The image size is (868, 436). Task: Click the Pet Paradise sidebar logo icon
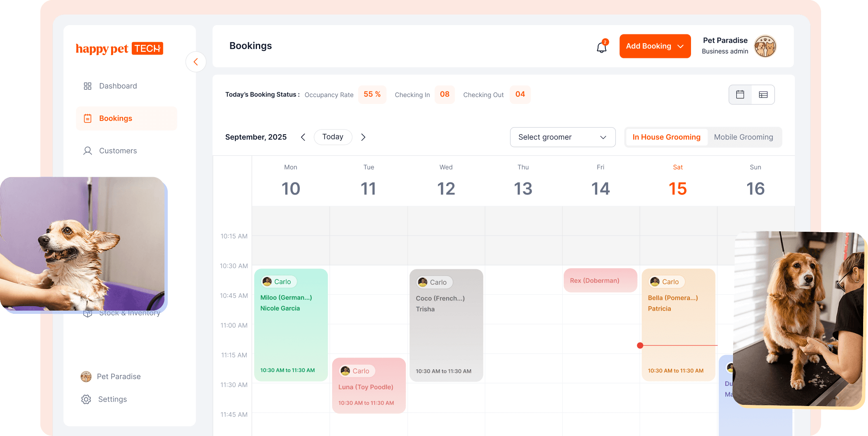(x=86, y=377)
